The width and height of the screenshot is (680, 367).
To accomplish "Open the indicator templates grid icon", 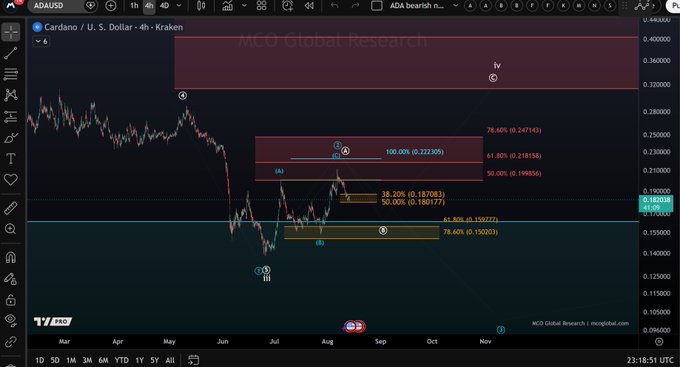I will tap(262, 6).
